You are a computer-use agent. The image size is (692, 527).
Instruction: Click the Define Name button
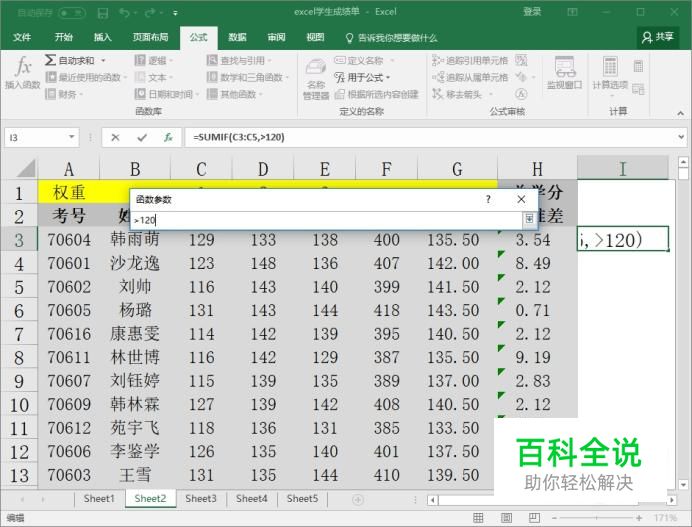365,60
